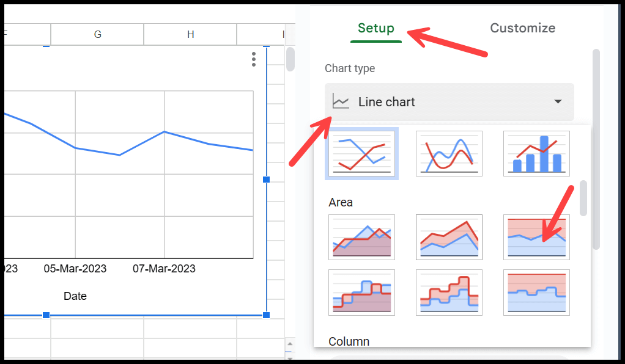Click the chart type list scrollbar thumb

coord(583,198)
